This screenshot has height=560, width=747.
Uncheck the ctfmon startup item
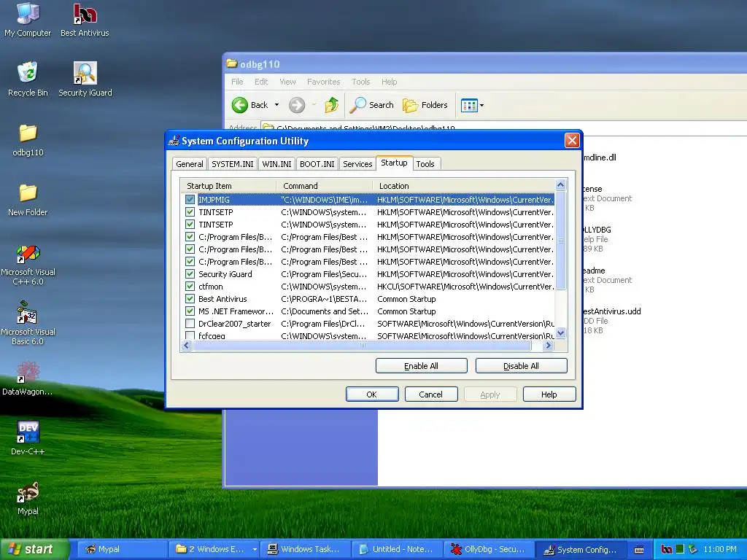(190, 286)
